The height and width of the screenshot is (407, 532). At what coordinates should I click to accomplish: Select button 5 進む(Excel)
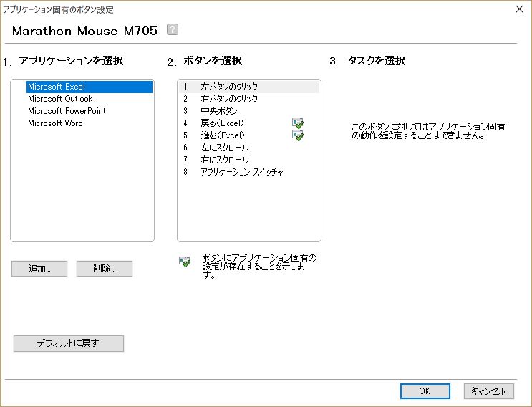click(x=249, y=135)
